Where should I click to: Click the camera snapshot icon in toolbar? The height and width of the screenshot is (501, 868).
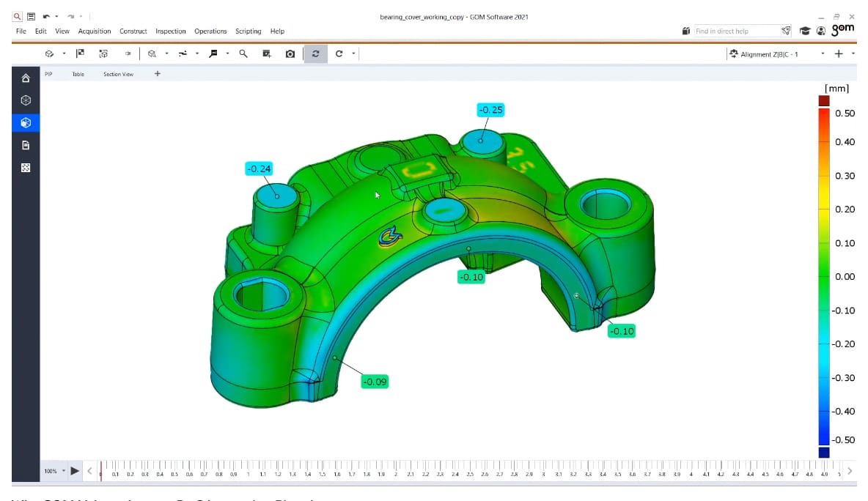[290, 53]
